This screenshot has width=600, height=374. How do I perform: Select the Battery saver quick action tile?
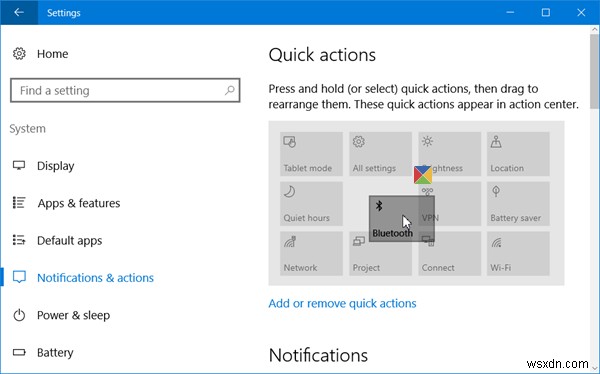(518, 204)
